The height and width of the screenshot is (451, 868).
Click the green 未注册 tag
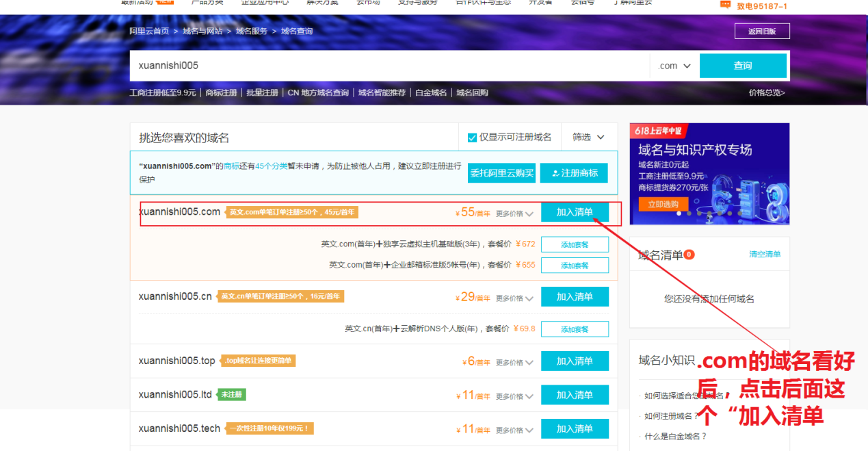click(x=232, y=395)
